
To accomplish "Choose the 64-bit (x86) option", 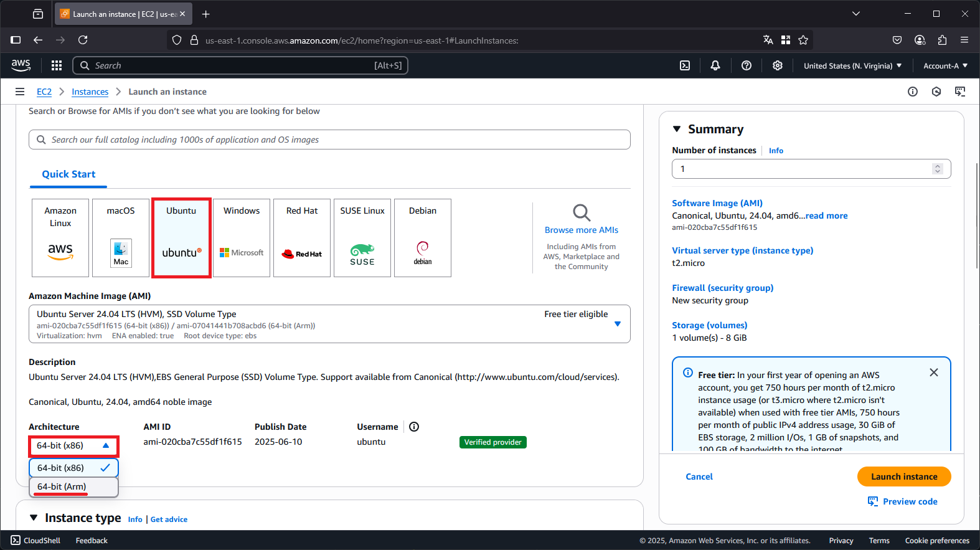I will (x=73, y=468).
